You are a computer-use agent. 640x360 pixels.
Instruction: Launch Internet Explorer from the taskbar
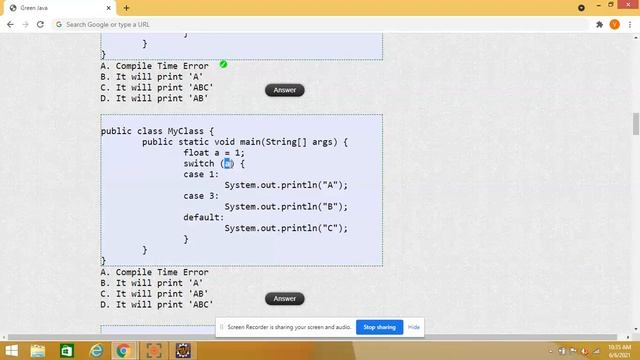pos(96,351)
